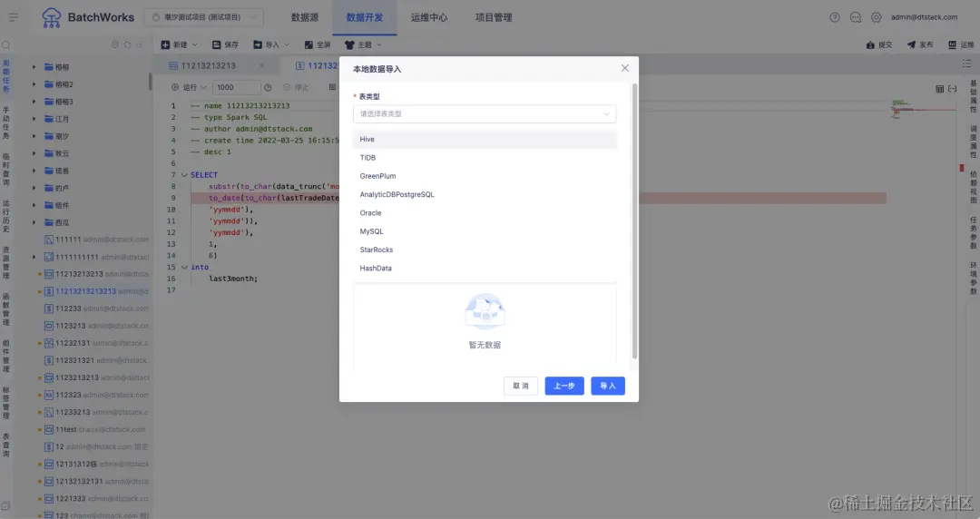The height and width of the screenshot is (519, 980).
Task: Open the help question-mark icon
Action: coord(835,17)
